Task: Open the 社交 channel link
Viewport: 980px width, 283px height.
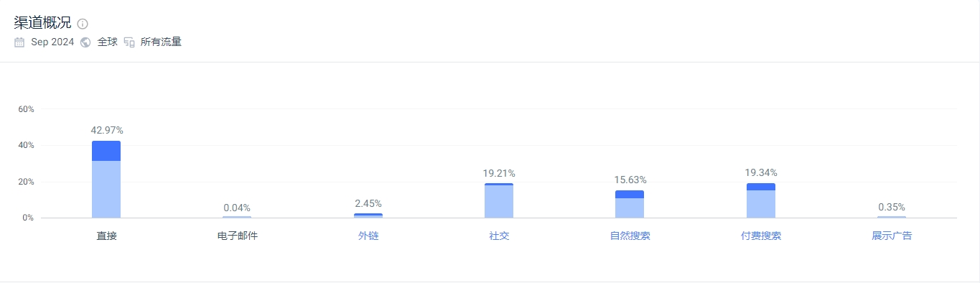Action: [x=499, y=236]
